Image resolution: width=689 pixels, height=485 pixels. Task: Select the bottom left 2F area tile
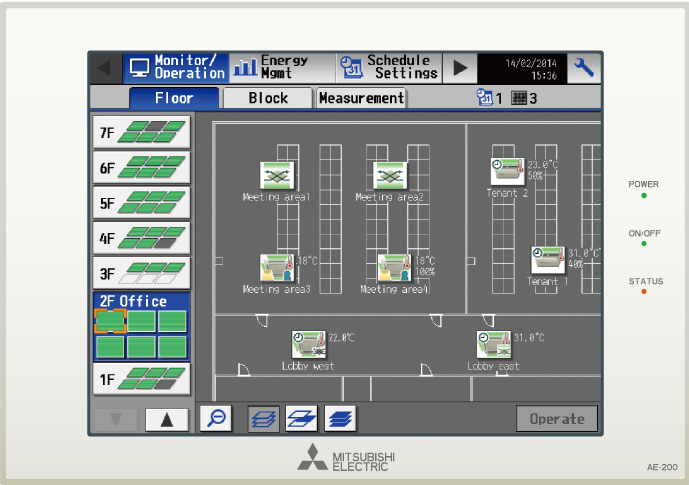tap(110, 347)
